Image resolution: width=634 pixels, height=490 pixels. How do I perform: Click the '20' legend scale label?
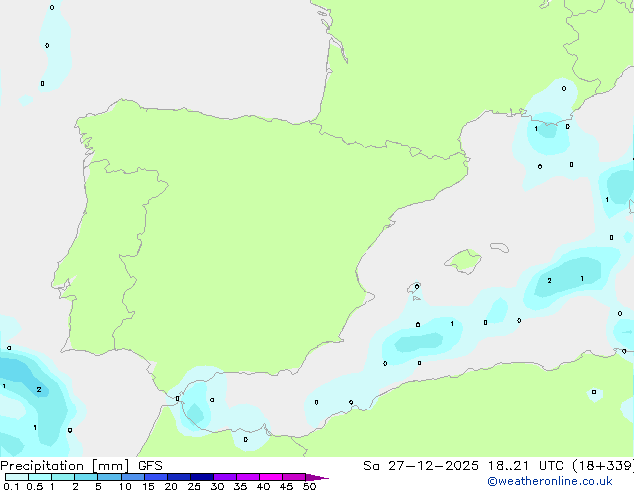click(171, 486)
